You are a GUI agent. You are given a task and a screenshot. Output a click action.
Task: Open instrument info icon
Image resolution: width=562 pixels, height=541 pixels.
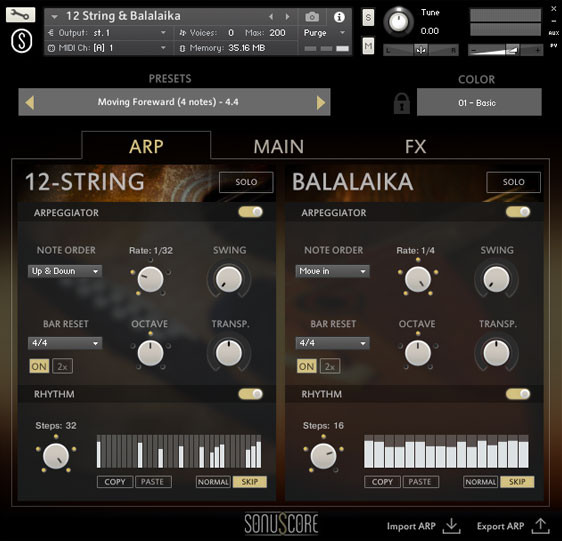[339, 16]
